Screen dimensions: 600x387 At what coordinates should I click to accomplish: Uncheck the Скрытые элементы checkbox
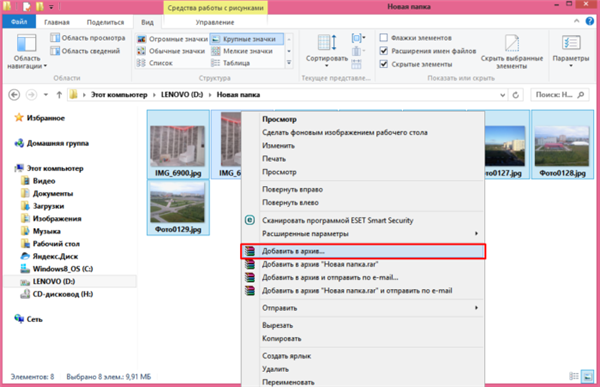[x=383, y=64]
